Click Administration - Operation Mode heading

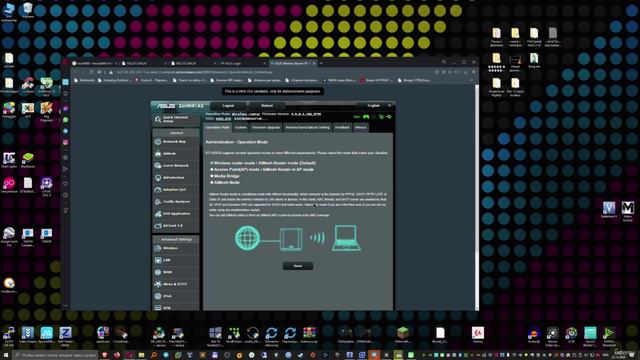tap(236, 142)
